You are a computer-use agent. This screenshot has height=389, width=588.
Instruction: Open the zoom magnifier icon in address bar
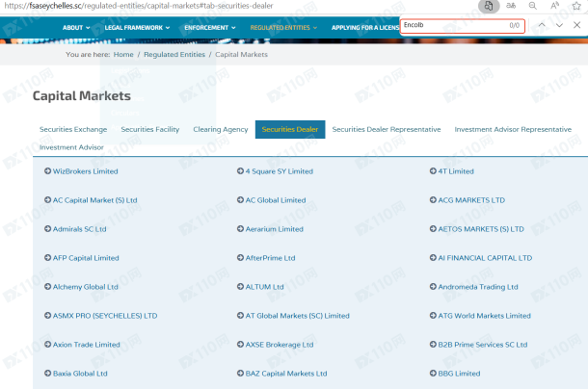(532, 6)
